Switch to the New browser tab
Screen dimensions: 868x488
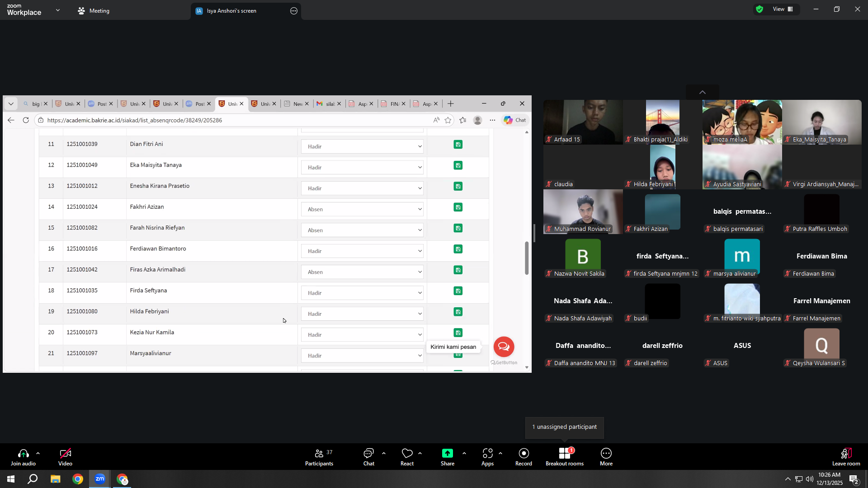point(296,104)
